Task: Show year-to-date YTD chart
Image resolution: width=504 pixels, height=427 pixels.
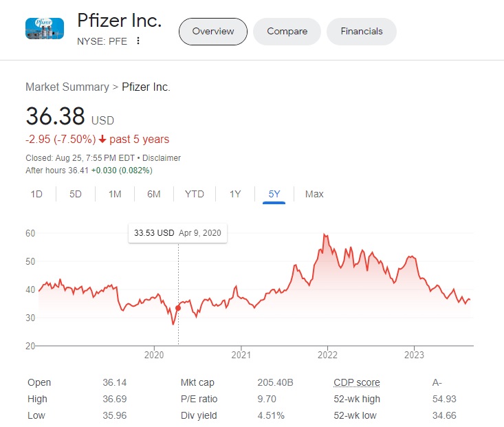Action: (195, 194)
